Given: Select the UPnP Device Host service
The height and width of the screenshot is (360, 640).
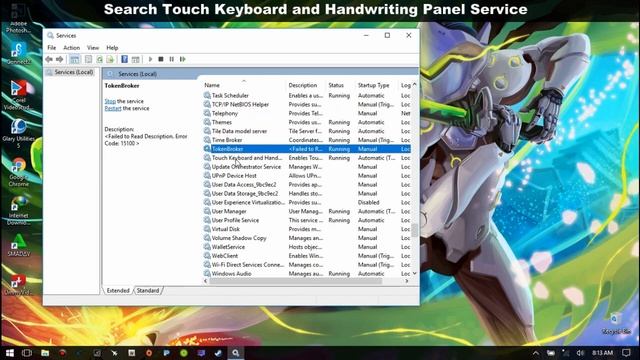Looking at the screenshot, I should [307, 176].
